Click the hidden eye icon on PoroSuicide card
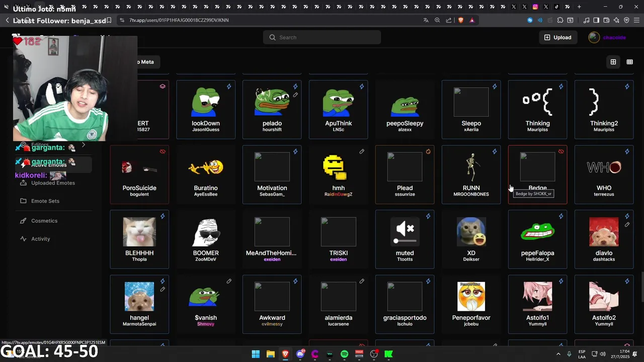The height and width of the screenshot is (362, 644). (x=163, y=151)
